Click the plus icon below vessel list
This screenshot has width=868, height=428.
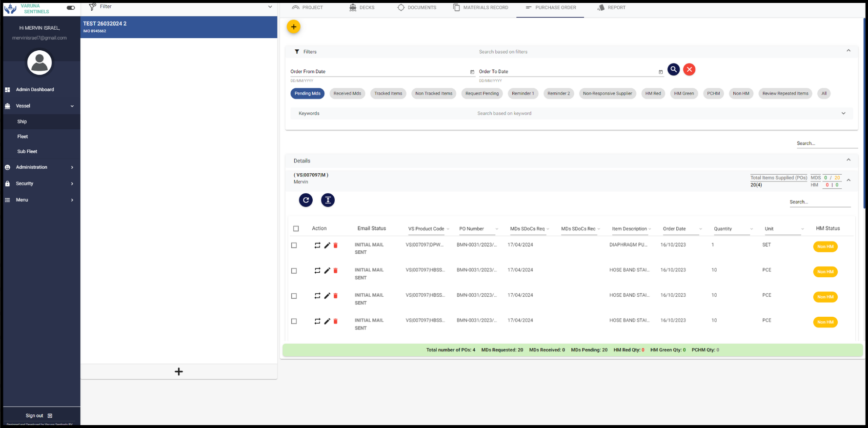point(179,372)
